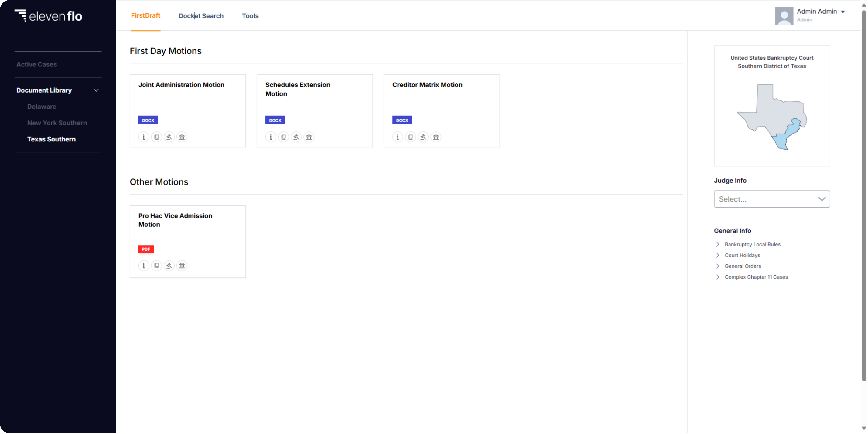Click the General Orders expander arrow

coord(718,266)
